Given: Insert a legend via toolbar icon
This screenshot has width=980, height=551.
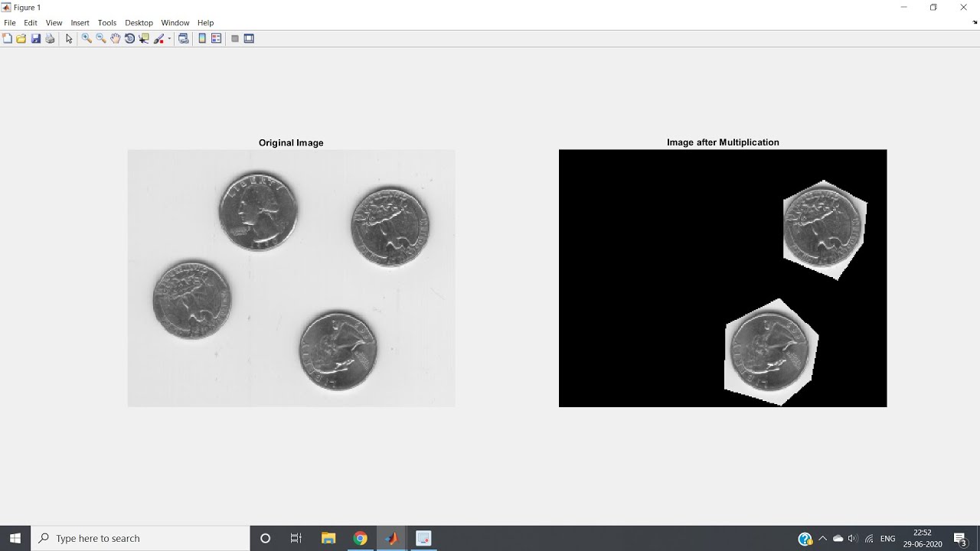Looking at the screenshot, I should [x=216, y=38].
